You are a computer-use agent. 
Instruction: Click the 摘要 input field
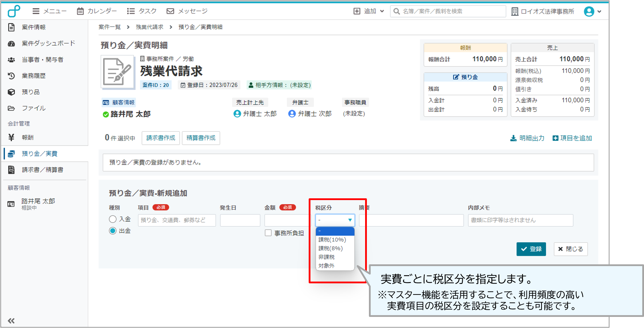(x=411, y=220)
